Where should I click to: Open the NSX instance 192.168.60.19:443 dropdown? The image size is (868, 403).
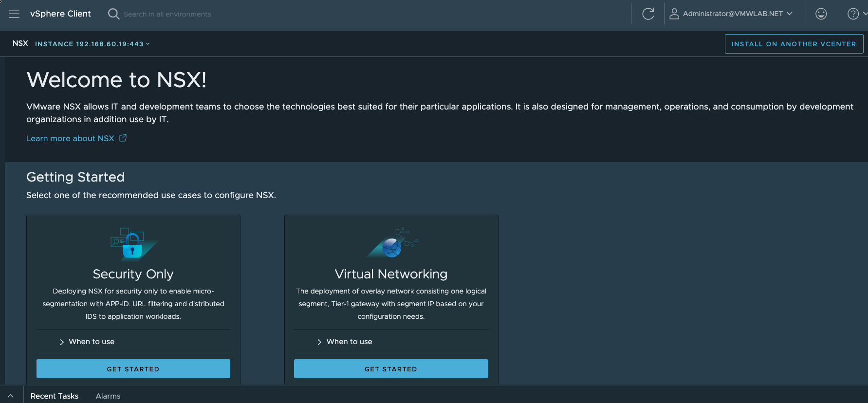tap(92, 44)
